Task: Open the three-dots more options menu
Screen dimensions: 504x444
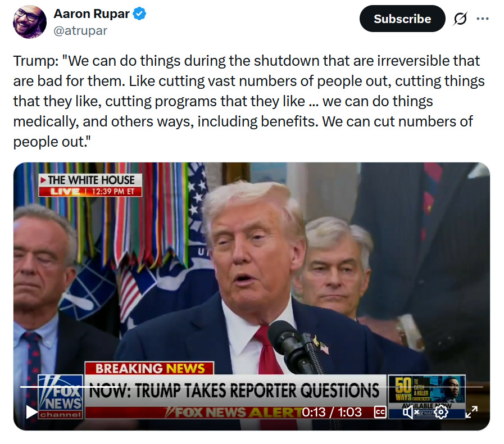Action: (x=483, y=19)
